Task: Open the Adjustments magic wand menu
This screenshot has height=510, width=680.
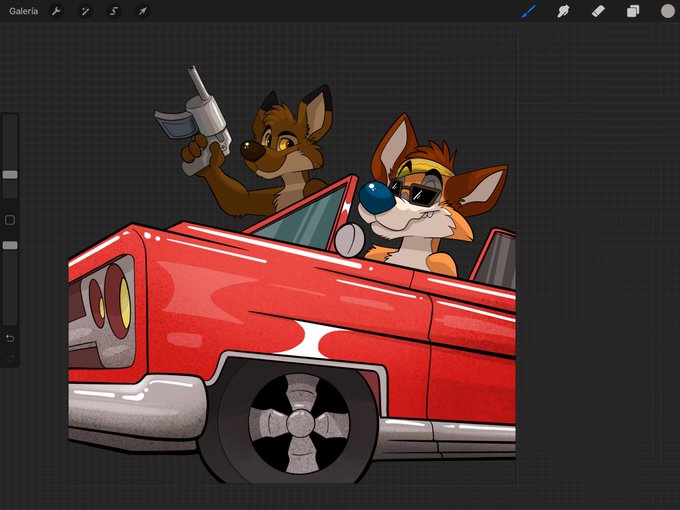Action: point(85,11)
